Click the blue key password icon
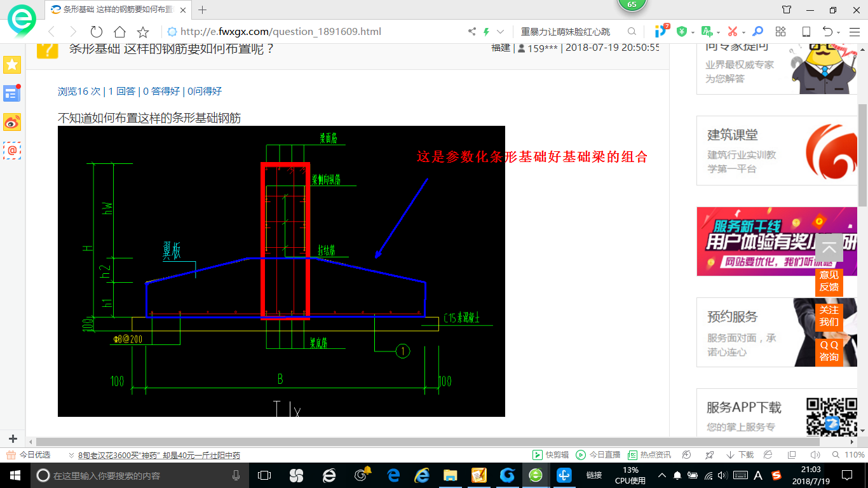 (x=757, y=31)
